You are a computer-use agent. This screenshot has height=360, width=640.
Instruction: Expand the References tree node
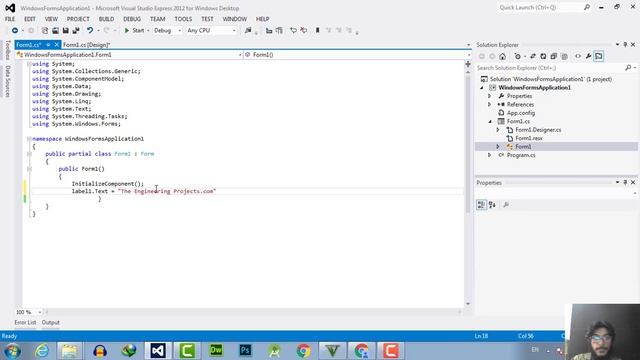click(x=490, y=104)
